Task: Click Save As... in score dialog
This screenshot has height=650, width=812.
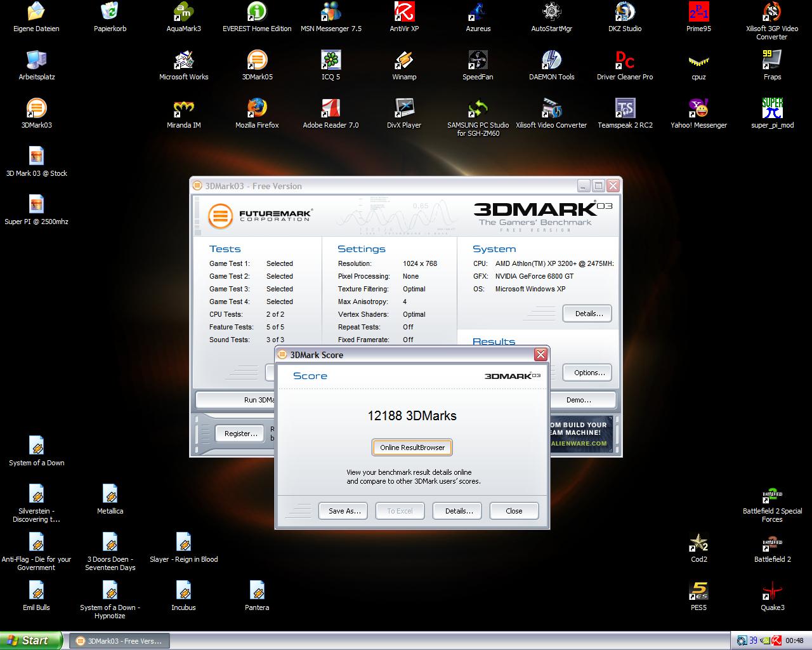Action: pyautogui.click(x=343, y=511)
